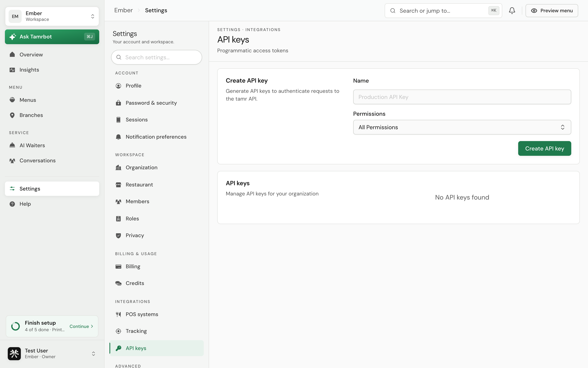The width and height of the screenshot is (588, 368).
Task: Click the Branches location pin icon
Action: pos(12,115)
